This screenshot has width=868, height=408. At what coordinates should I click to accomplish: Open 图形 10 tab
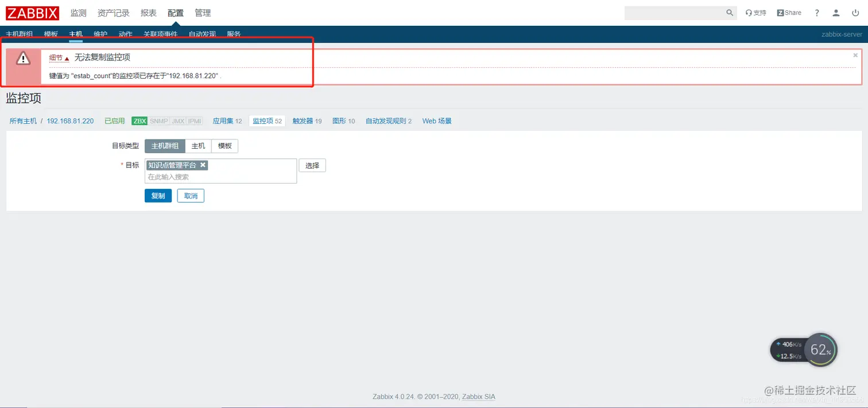pos(344,121)
